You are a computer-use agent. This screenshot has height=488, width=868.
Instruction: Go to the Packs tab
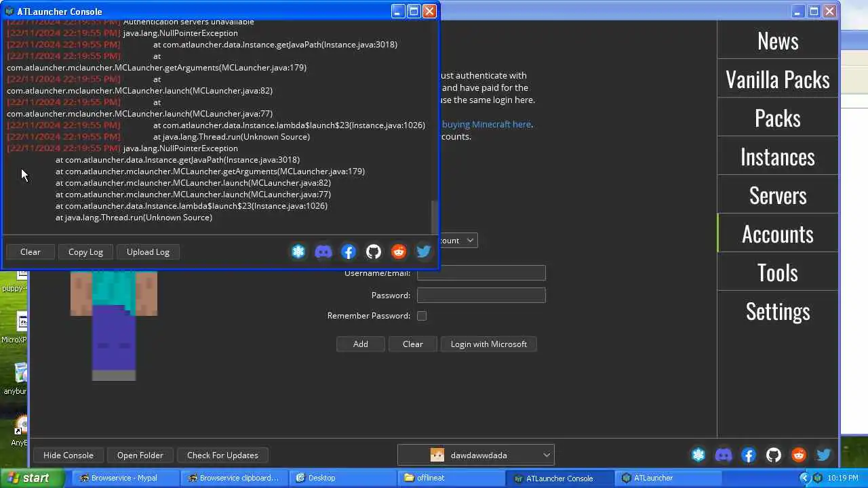point(778,118)
